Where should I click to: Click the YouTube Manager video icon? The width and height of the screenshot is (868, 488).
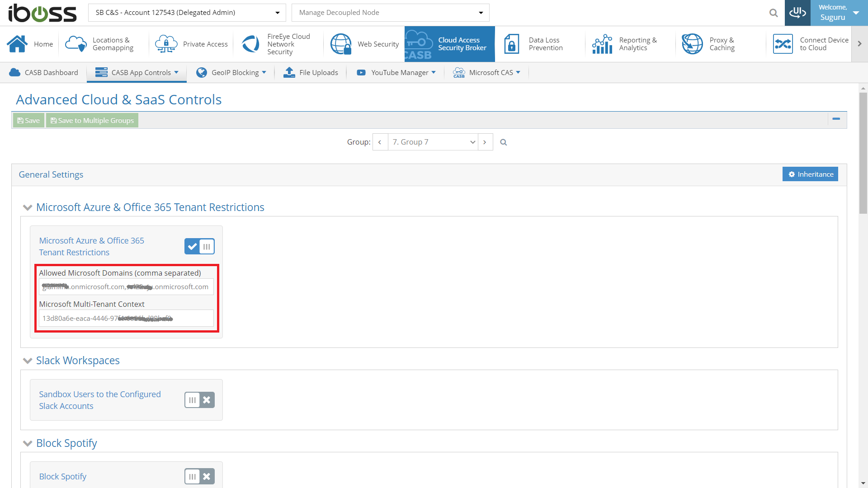click(361, 72)
